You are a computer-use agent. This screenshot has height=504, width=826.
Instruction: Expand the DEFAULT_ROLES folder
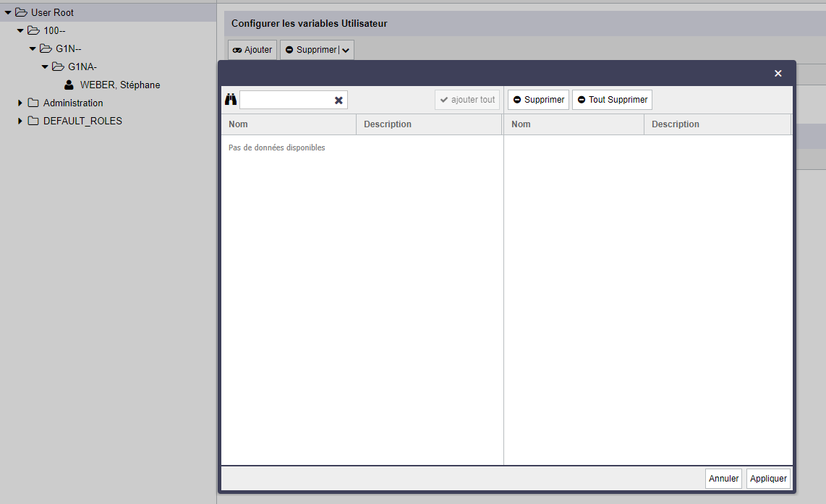(20, 121)
